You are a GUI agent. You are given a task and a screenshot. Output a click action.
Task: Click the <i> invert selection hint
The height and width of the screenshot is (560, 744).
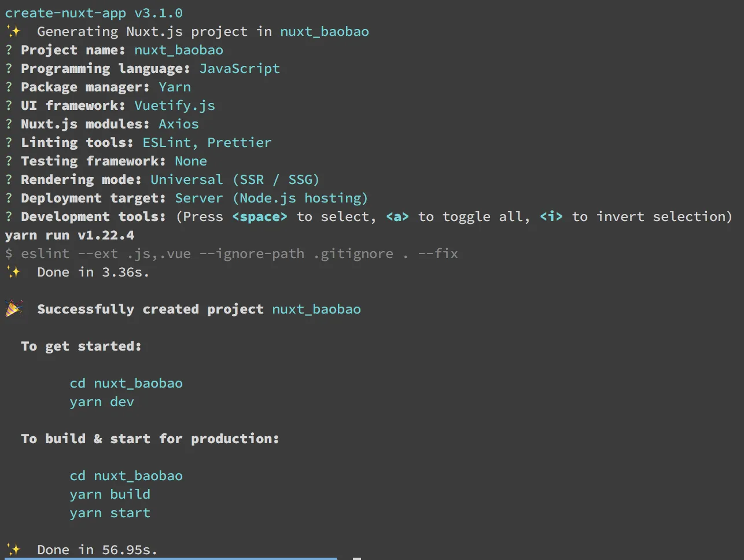pos(551,216)
